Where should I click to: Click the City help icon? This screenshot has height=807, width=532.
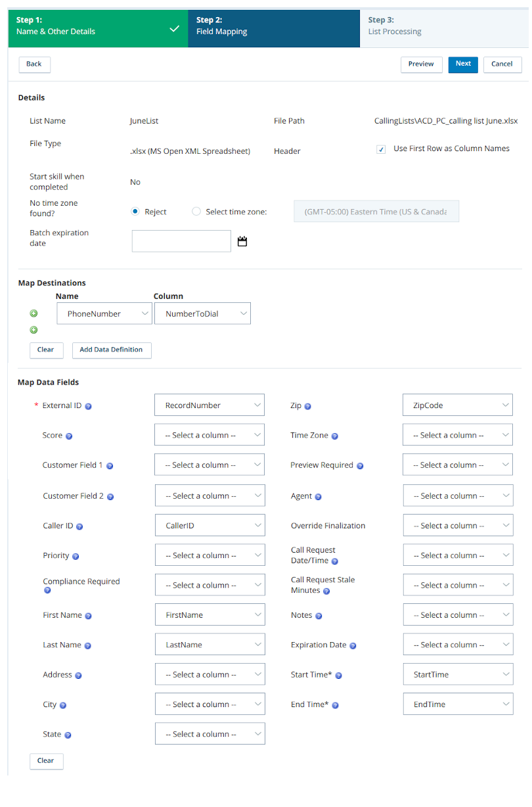[63, 705]
